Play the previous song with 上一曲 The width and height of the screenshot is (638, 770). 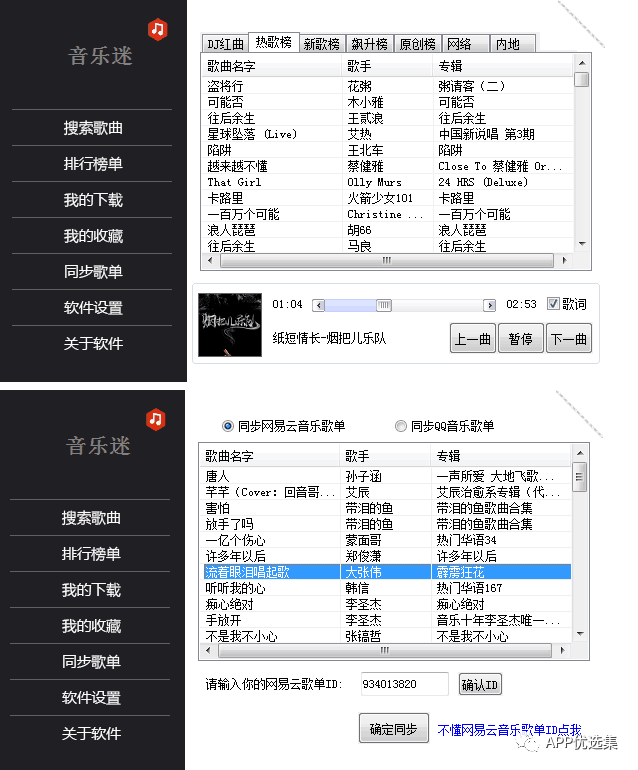pos(472,338)
